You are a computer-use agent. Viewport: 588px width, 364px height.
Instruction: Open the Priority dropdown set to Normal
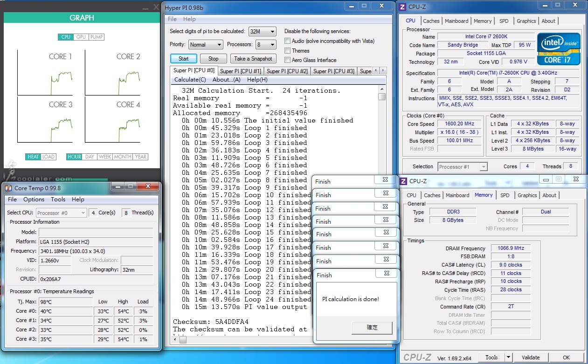coord(206,45)
